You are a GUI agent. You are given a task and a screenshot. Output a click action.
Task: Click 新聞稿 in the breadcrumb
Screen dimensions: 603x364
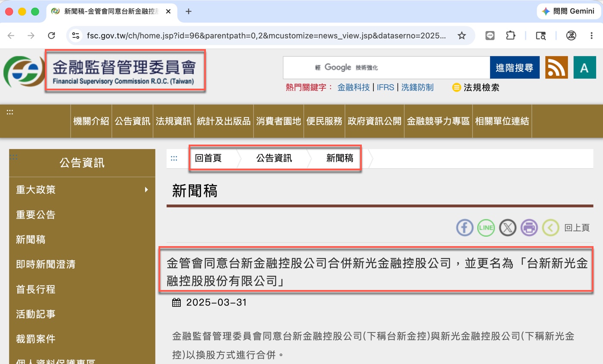(x=340, y=158)
